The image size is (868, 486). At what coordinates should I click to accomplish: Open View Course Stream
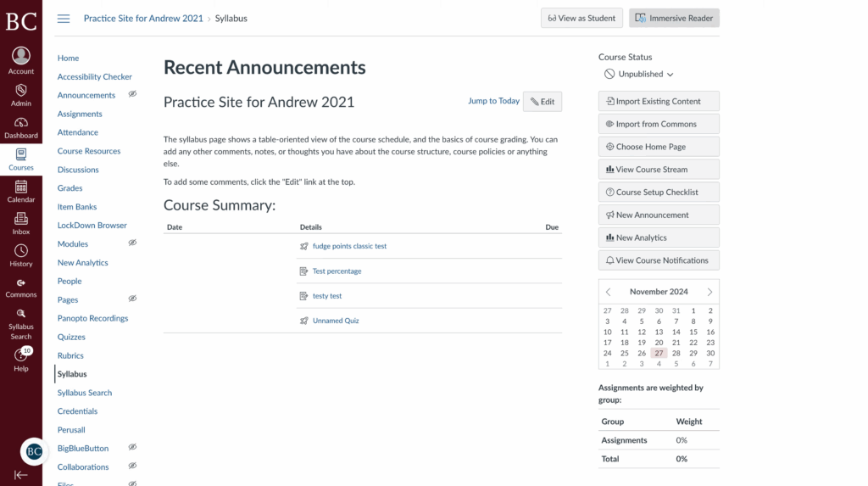[659, 170]
